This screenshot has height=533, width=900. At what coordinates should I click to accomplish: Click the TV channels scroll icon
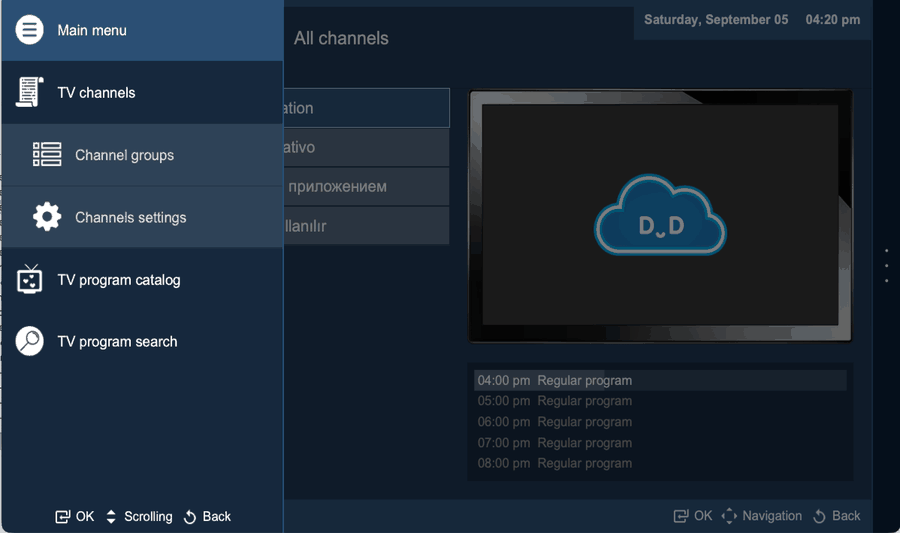(x=29, y=92)
